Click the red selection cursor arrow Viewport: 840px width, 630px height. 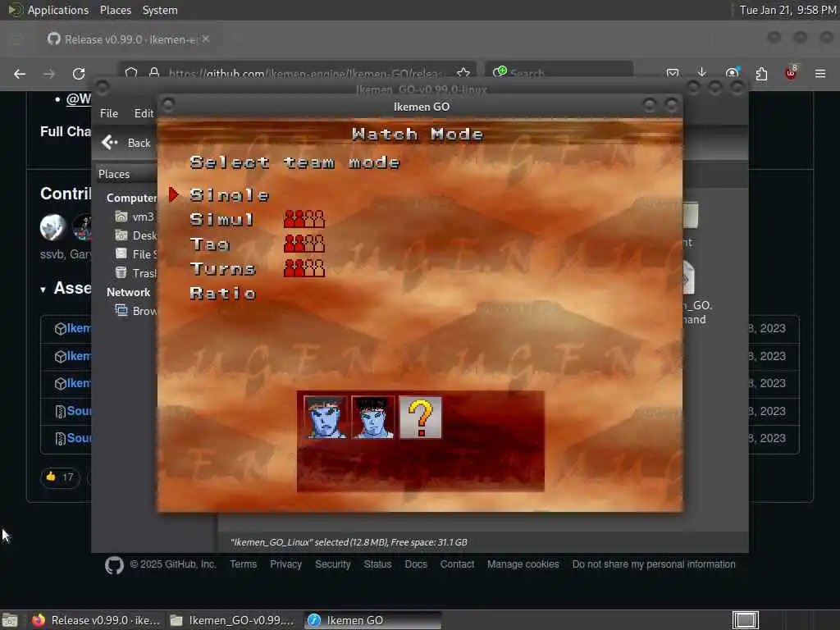pyautogui.click(x=174, y=194)
